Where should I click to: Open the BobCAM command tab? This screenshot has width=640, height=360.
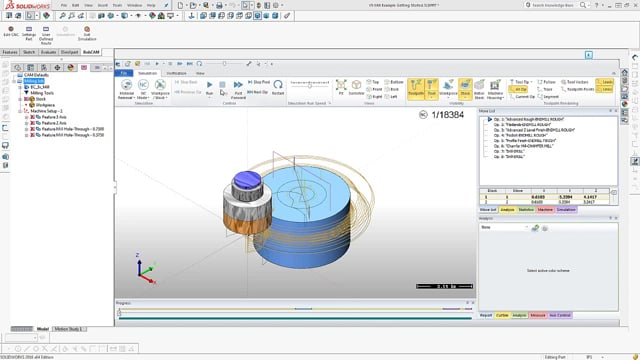91,52
